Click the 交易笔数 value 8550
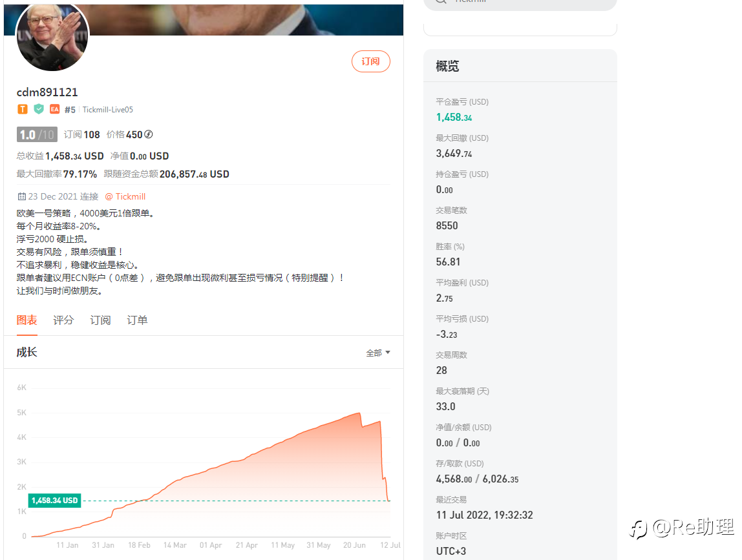This screenshot has height=560, width=742. (447, 225)
